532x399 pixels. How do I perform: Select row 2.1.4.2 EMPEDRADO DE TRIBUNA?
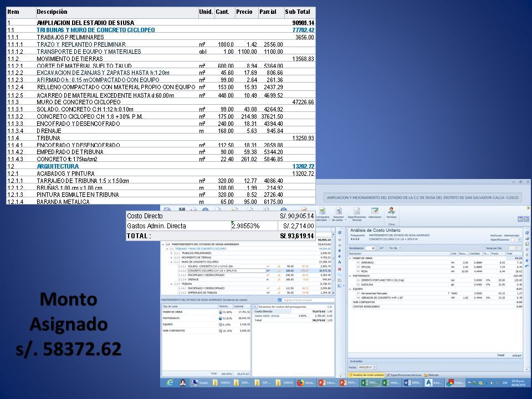point(254,293)
